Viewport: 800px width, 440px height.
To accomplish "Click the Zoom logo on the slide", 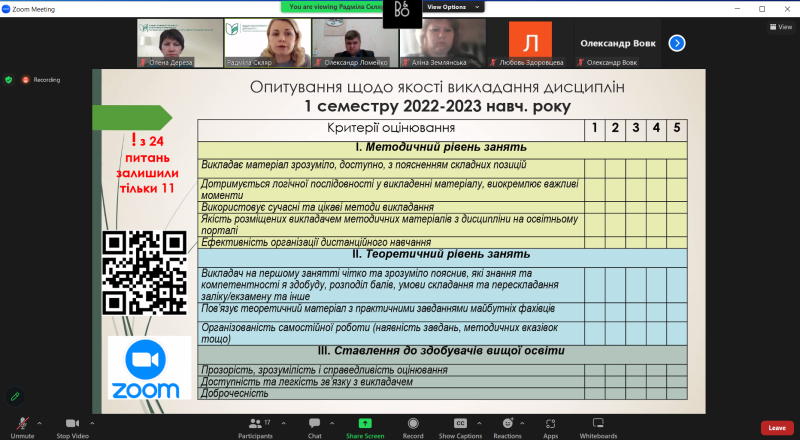I will point(149,368).
